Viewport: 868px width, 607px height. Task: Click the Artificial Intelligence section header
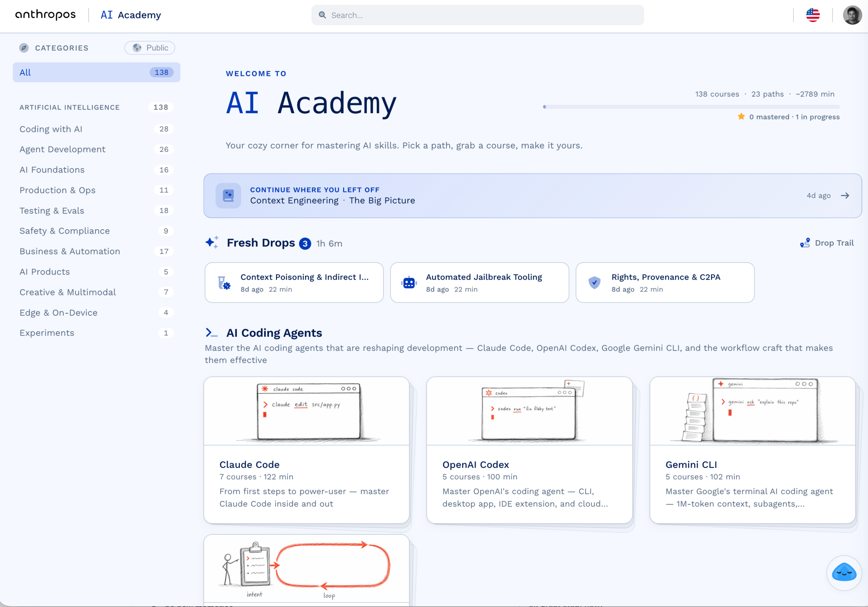96,107
